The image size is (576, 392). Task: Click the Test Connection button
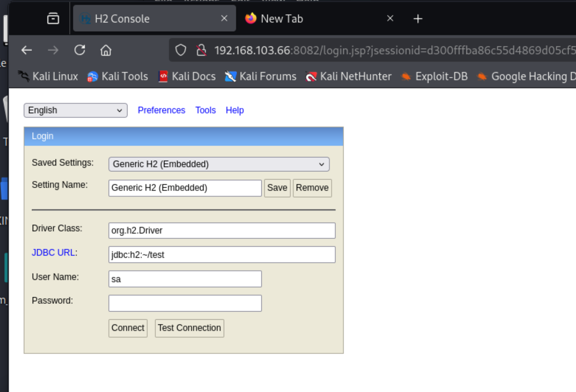pos(189,328)
